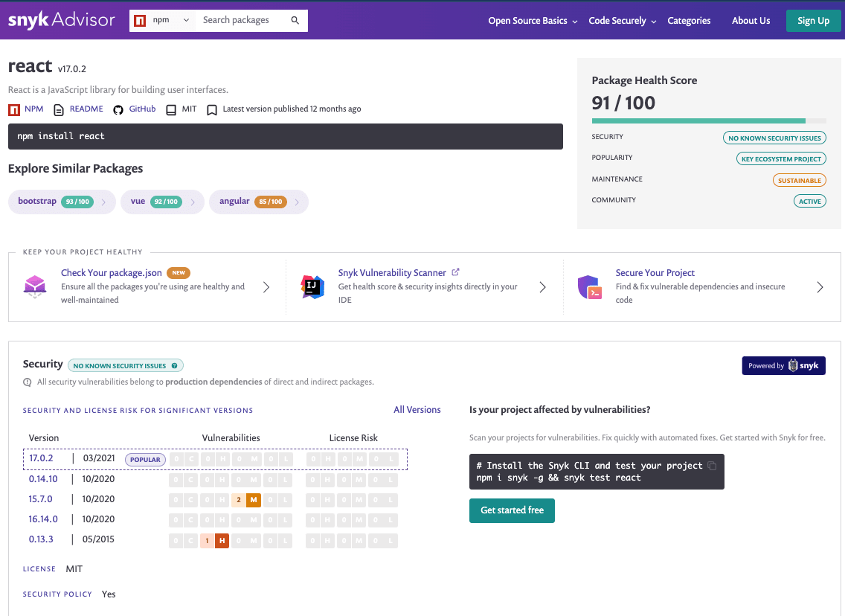Screen dimensions: 845x616
Task: Click the '05/2015' date for version 0.13.3
Action: click(98, 539)
